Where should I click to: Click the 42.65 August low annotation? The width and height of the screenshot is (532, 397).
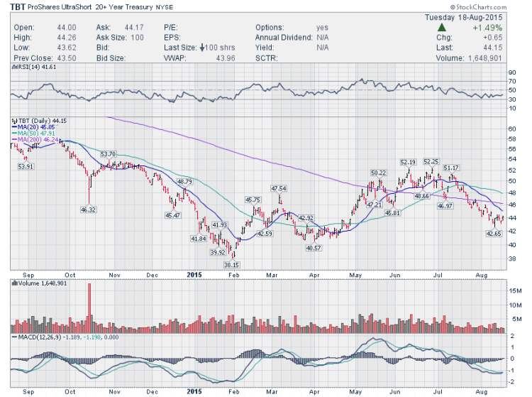(x=494, y=234)
